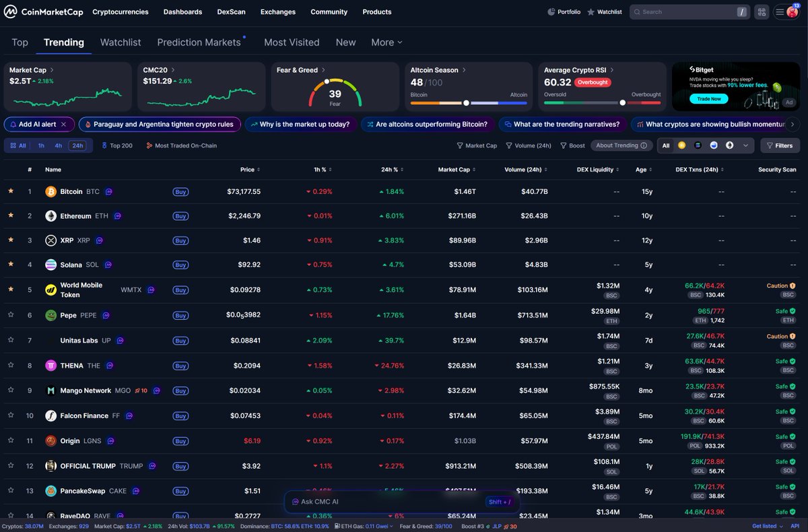
Task: Star Falcon Finance for the watchlist
Action: pyautogui.click(x=11, y=415)
